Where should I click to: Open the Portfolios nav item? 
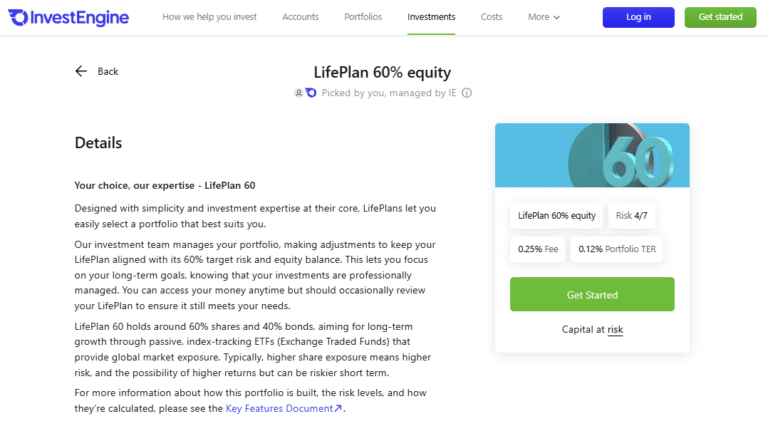(x=363, y=17)
